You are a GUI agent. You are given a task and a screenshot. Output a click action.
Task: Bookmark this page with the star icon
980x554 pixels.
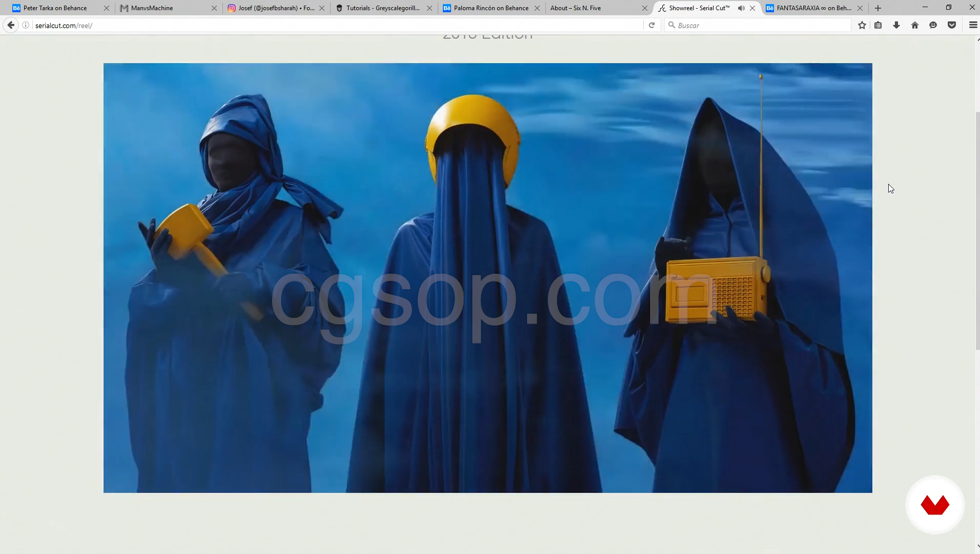(862, 25)
